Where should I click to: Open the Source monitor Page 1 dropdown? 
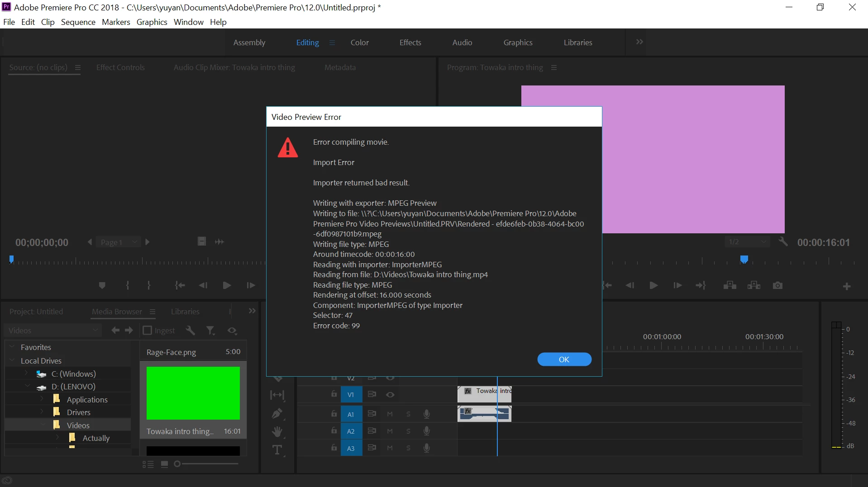coord(119,242)
